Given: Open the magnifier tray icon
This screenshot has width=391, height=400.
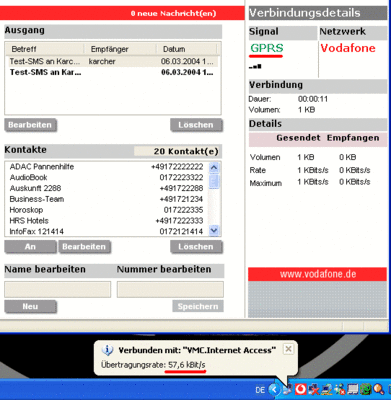Looking at the screenshot, I should (x=379, y=389).
